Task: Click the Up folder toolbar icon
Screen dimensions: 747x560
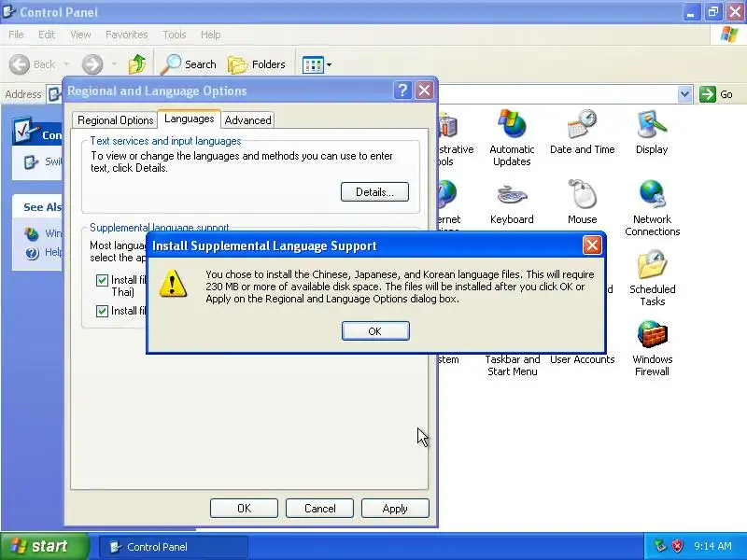Action: pos(137,64)
